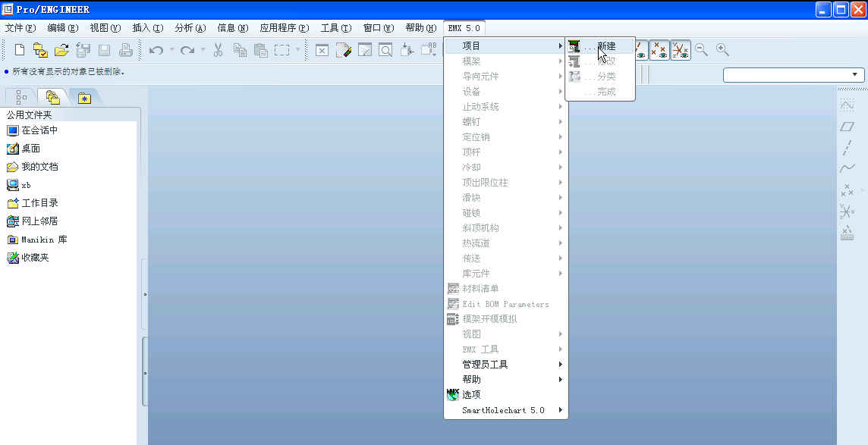868x445 pixels.
Task: Click the paste icon in the toolbar
Action: pyautogui.click(x=261, y=50)
